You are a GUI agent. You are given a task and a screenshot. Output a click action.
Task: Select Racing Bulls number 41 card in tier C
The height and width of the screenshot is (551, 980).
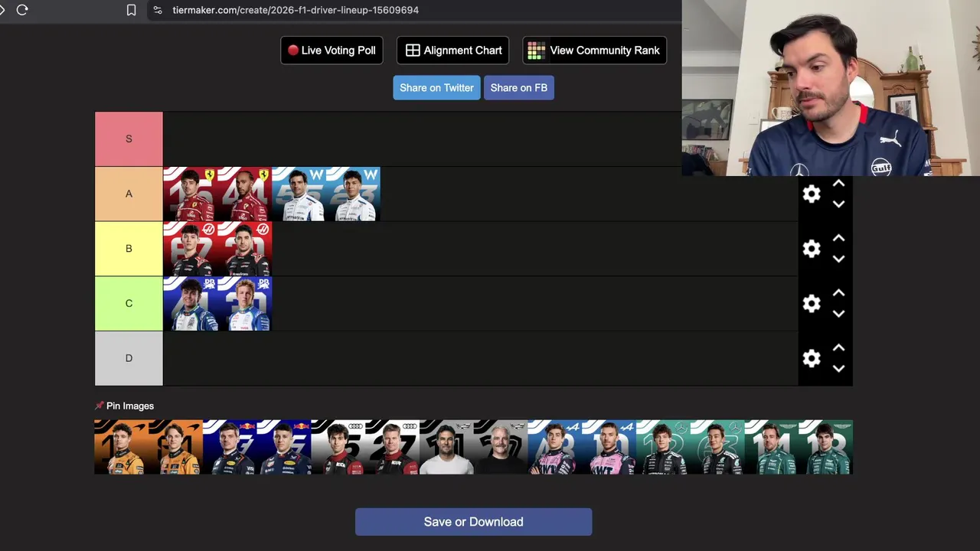tap(190, 304)
